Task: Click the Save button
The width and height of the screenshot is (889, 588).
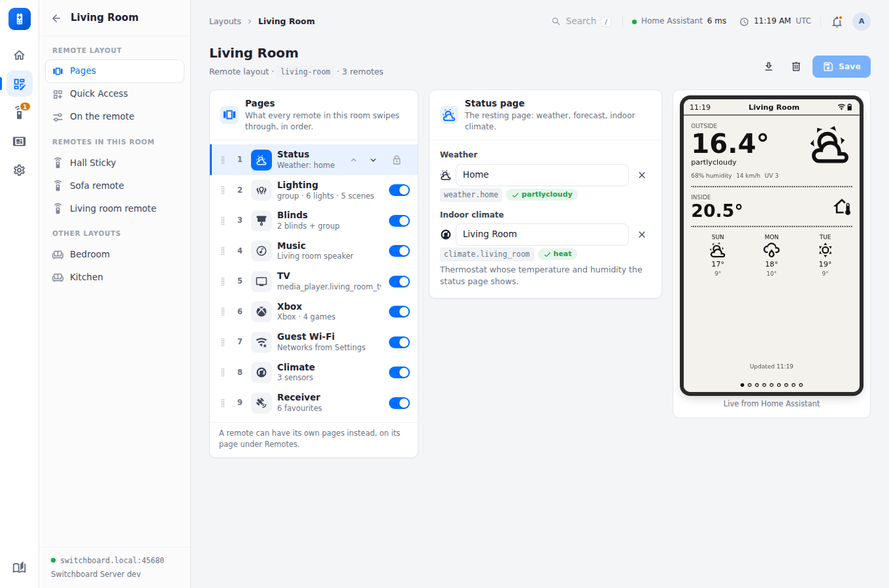Action: [x=841, y=67]
